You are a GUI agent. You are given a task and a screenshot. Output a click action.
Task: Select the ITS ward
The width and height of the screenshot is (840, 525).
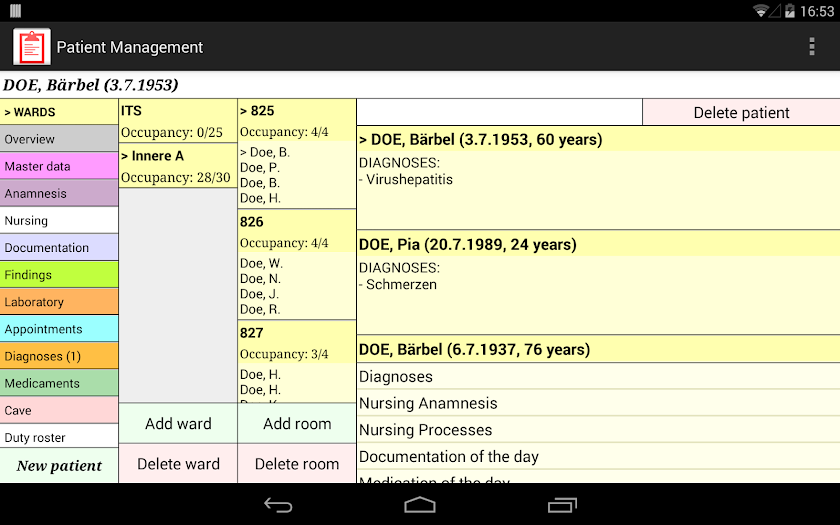point(178,121)
